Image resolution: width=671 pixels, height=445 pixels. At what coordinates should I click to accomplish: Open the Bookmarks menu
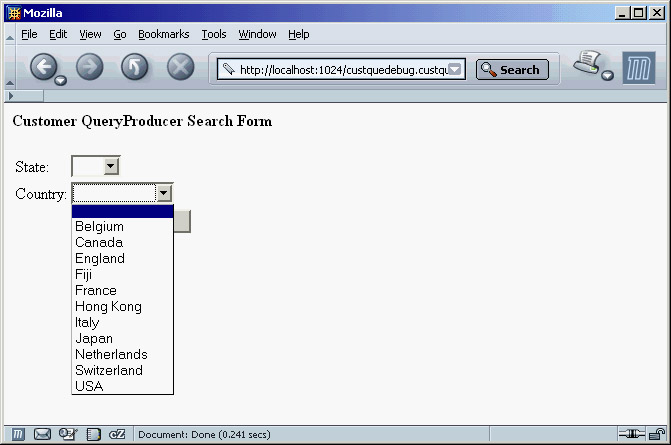[x=164, y=34]
